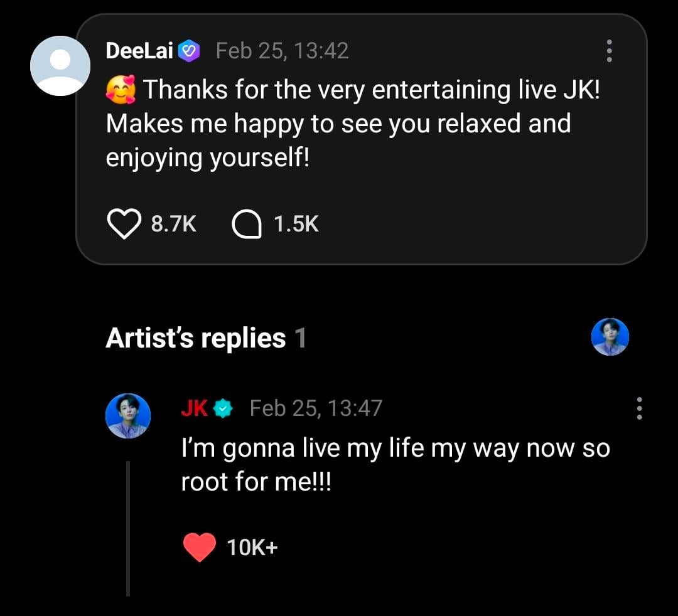The height and width of the screenshot is (616, 678).
Task: Click the artist avatar beside Artist's replies
Action: (x=610, y=337)
